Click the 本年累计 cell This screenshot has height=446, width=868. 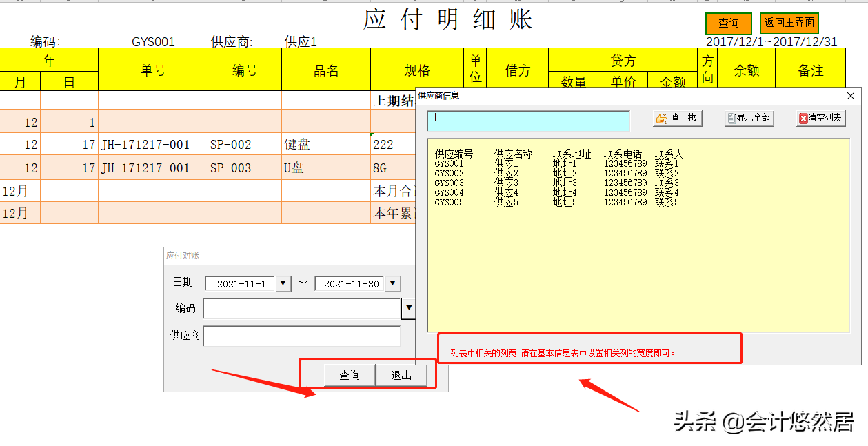(394, 213)
